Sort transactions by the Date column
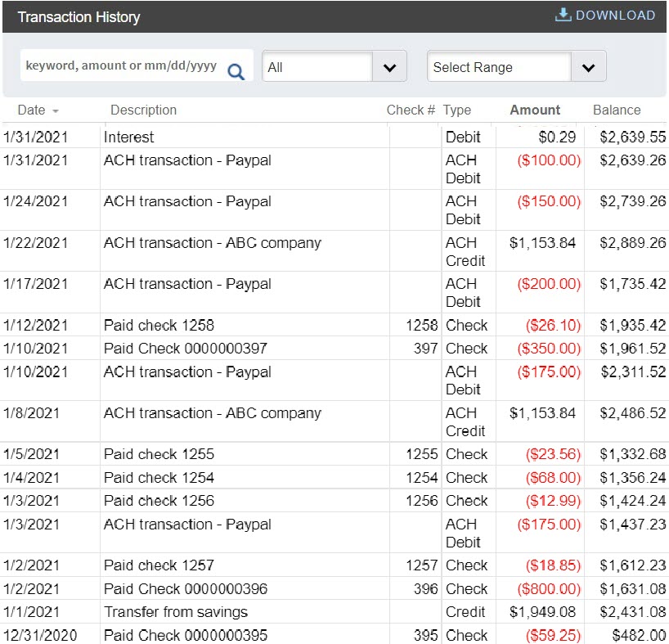 (x=30, y=110)
